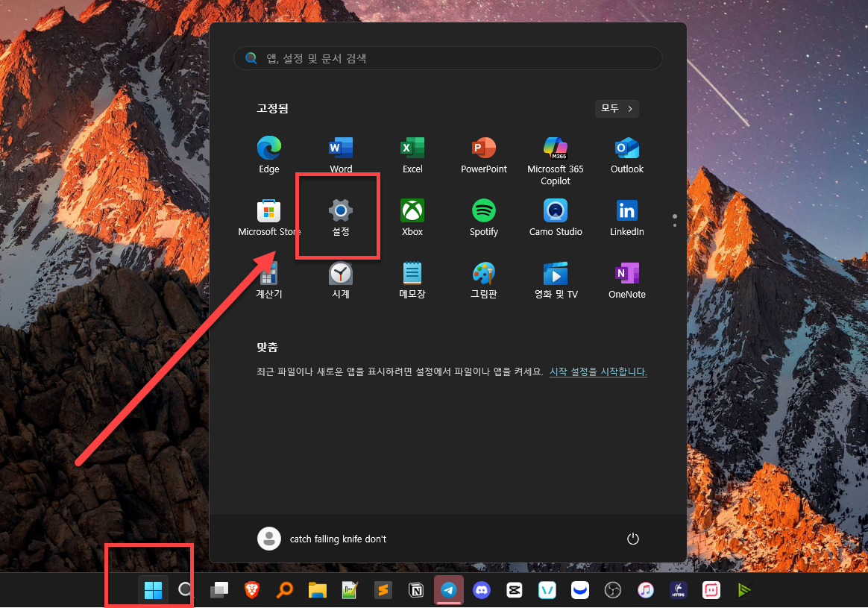Open Sublime Text from taskbar

[x=383, y=590]
